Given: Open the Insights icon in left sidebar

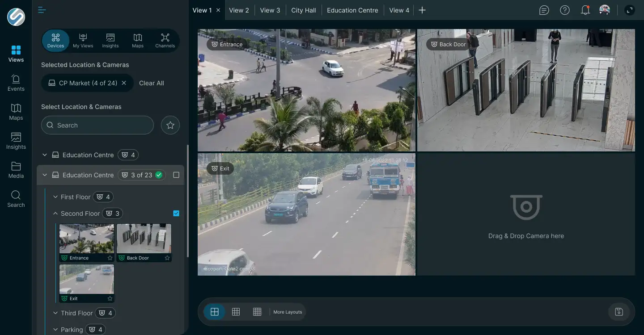Looking at the screenshot, I should (x=16, y=141).
